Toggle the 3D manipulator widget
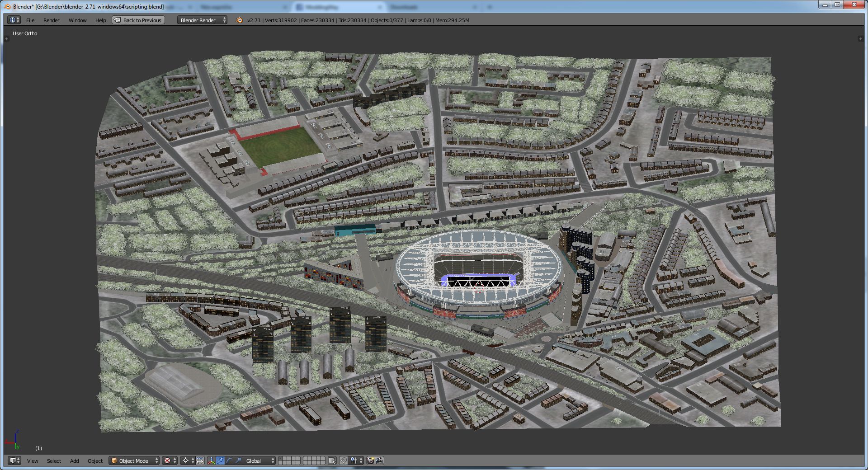This screenshot has width=868, height=470. coord(211,461)
